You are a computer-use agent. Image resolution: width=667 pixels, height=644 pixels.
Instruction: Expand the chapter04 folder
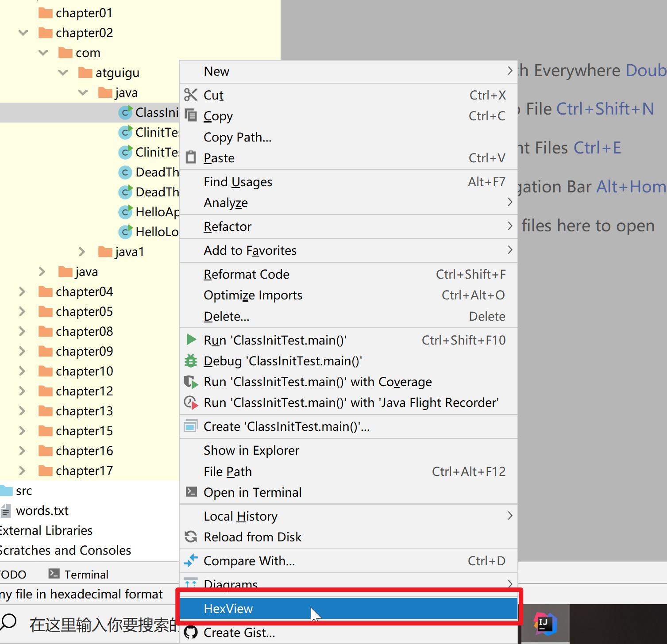click(22, 291)
